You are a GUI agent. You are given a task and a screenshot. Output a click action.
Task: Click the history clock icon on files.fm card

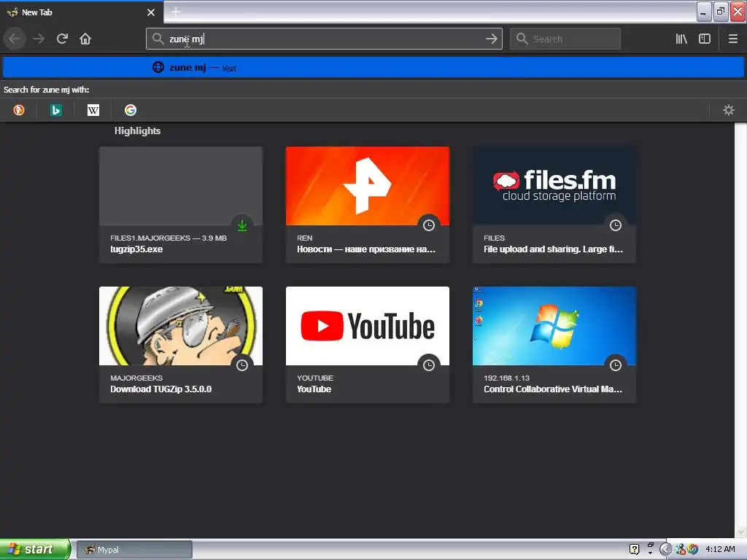[616, 225]
